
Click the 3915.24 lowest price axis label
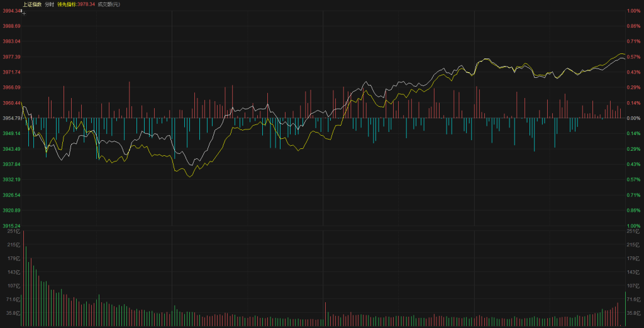(11, 226)
